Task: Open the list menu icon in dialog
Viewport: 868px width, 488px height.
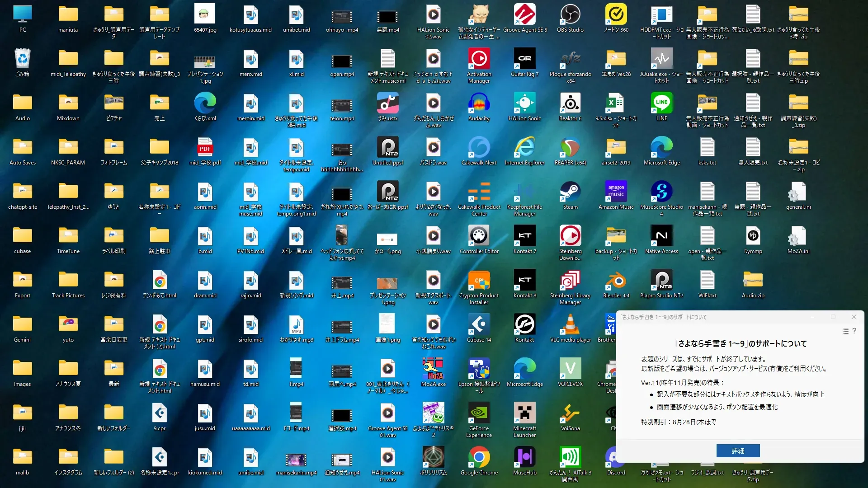Action: pos(845,331)
